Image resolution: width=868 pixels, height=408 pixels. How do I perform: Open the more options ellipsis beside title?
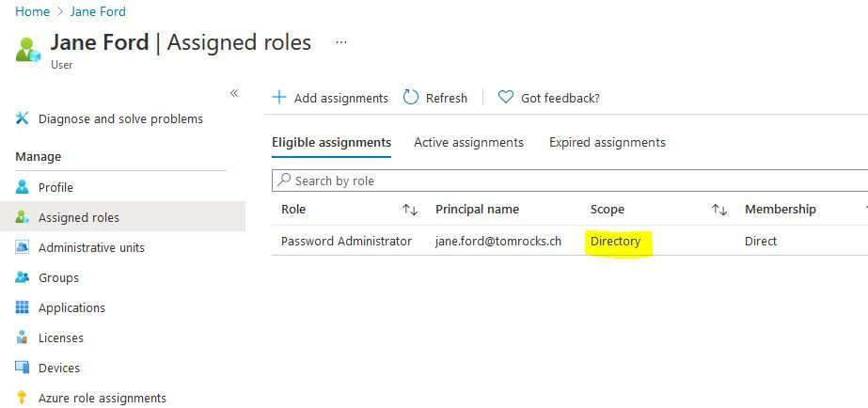[341, 42]
